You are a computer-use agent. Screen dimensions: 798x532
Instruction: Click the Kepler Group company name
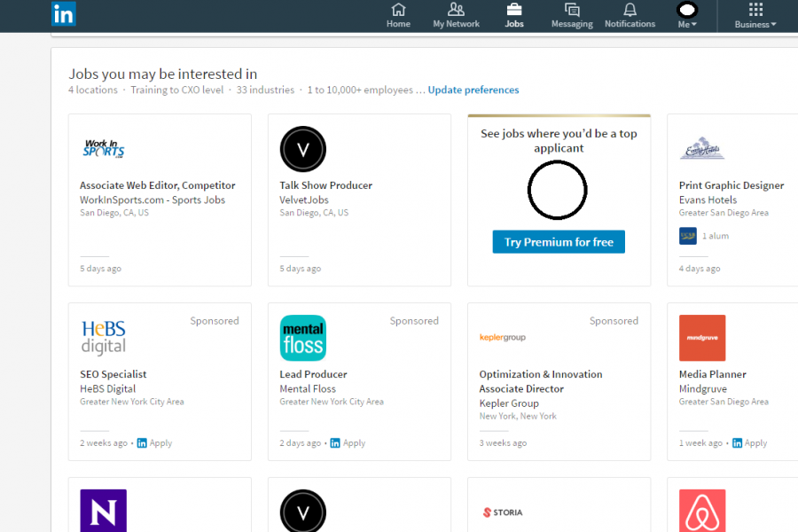(x=509, y=403)
